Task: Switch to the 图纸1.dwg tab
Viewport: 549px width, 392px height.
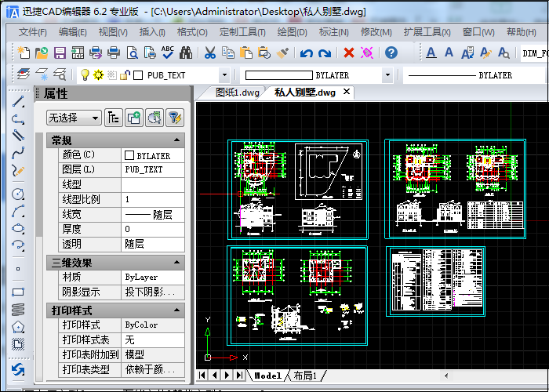Action: coord(238,93)
